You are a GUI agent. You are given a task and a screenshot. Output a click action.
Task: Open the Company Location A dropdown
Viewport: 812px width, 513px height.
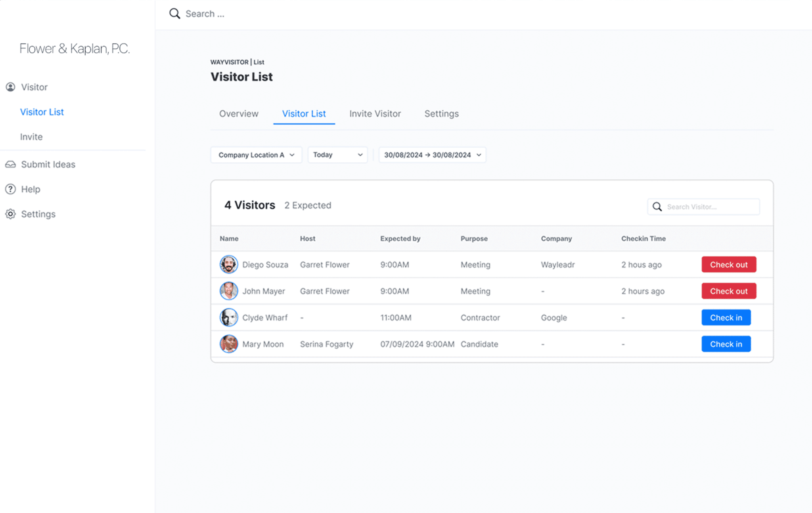pos(256,155)
